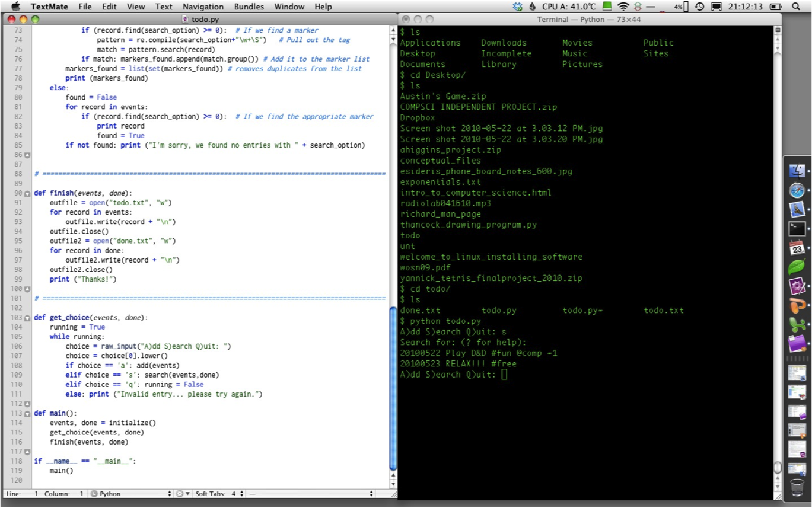This screenshot has height=508, width=812.
Task: Collapse the main function at line 113
Action: coord(27,413)
